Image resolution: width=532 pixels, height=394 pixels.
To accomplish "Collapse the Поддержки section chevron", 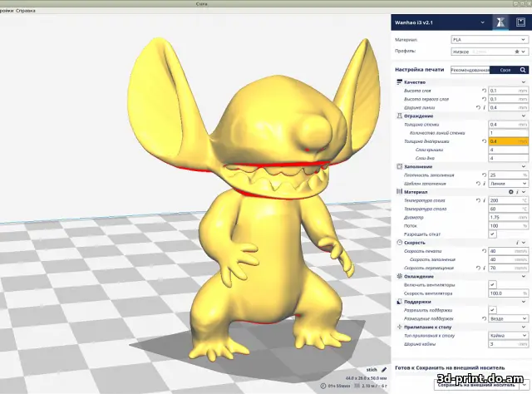I will (x=524, y=302).
